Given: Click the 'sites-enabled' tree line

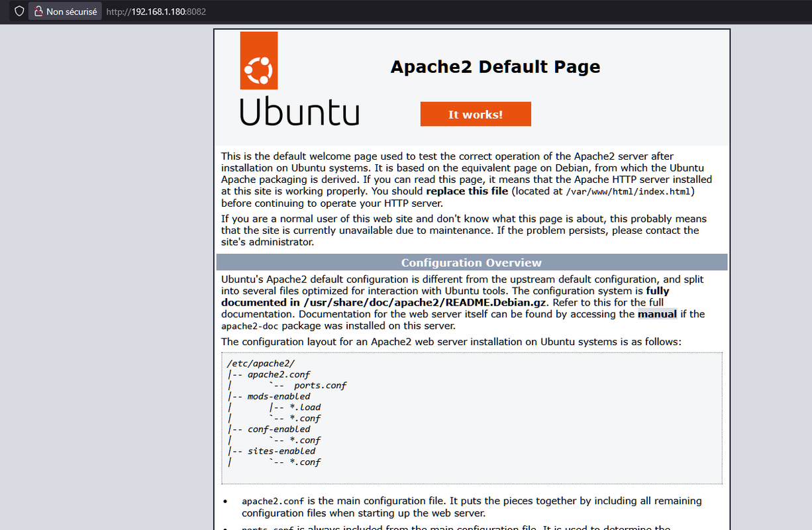Looking at the screenshot, I should point(281,451).
